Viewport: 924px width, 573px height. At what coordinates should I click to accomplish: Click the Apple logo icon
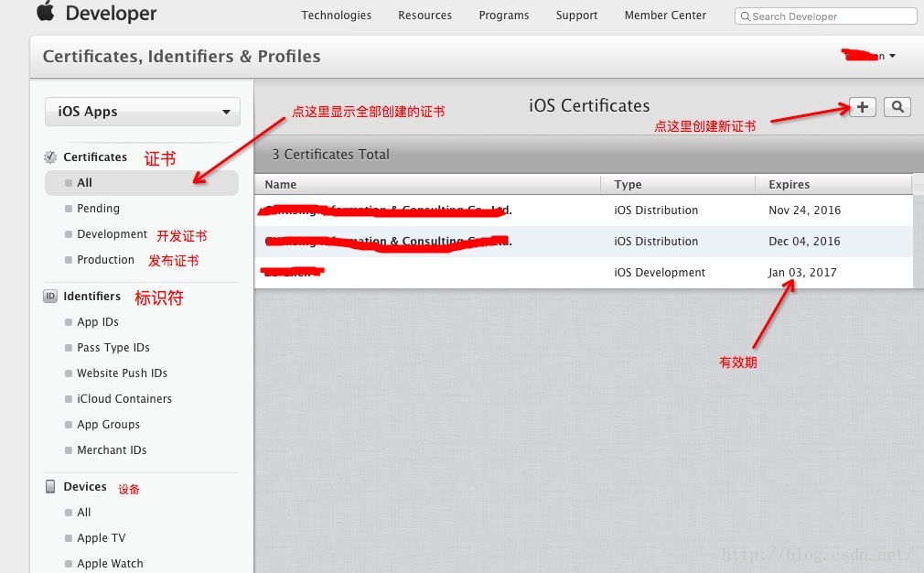coord(46,11)
